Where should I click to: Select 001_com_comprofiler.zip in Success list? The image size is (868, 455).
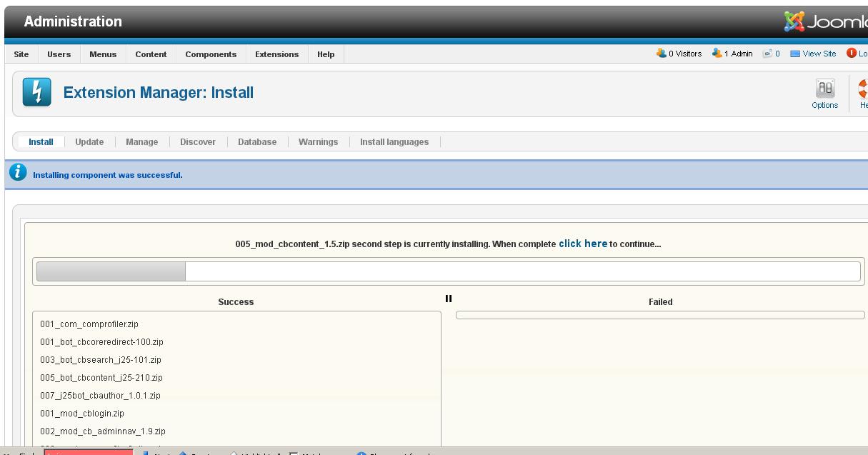tap(89, 324)
